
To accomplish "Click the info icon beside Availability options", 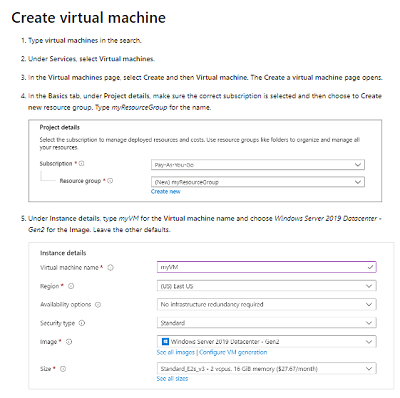I will (x=98, y=304).
